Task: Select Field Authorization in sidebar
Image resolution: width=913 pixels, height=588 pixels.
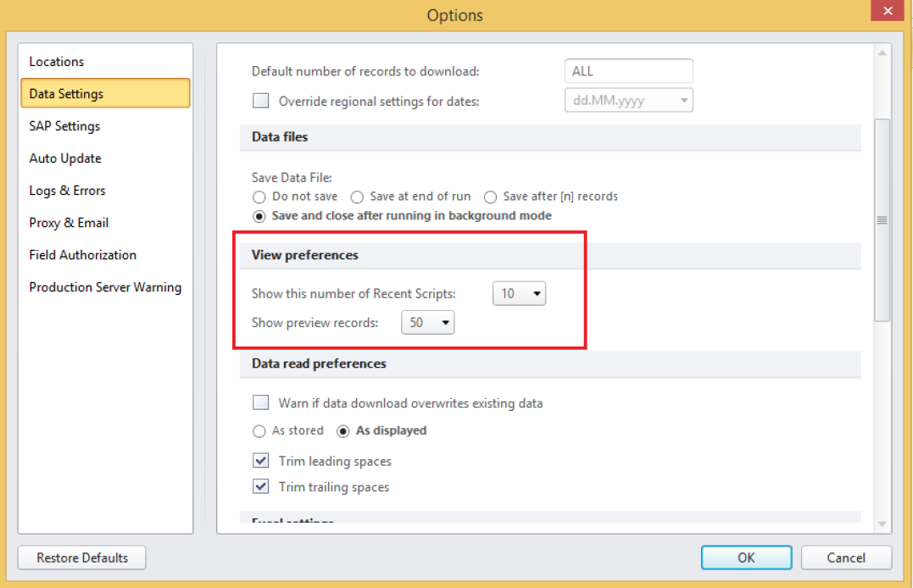Action: tap(82, 255)
